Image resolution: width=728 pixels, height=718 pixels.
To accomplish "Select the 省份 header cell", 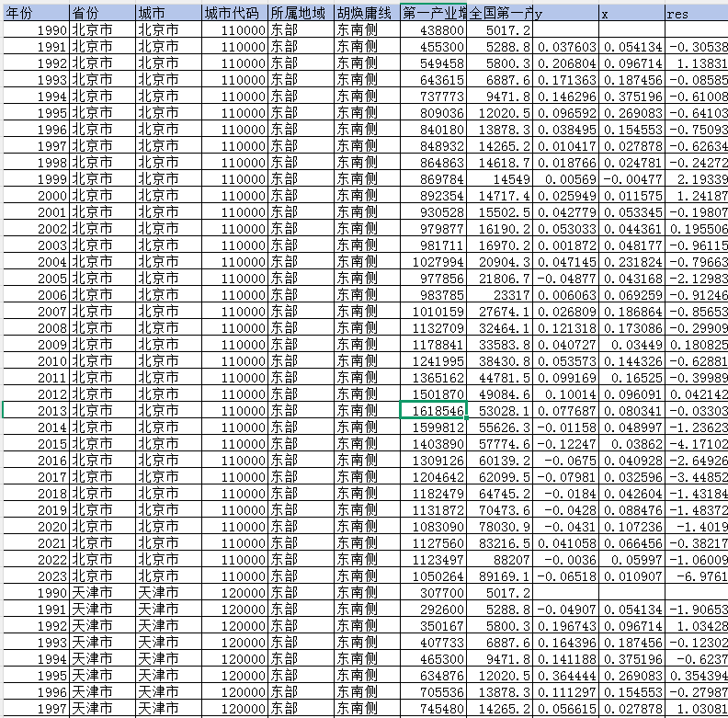I will tap(102, 15).
